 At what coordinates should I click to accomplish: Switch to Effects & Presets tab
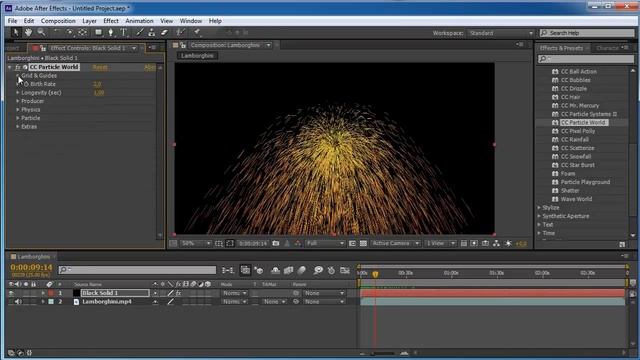pos(561,48)
